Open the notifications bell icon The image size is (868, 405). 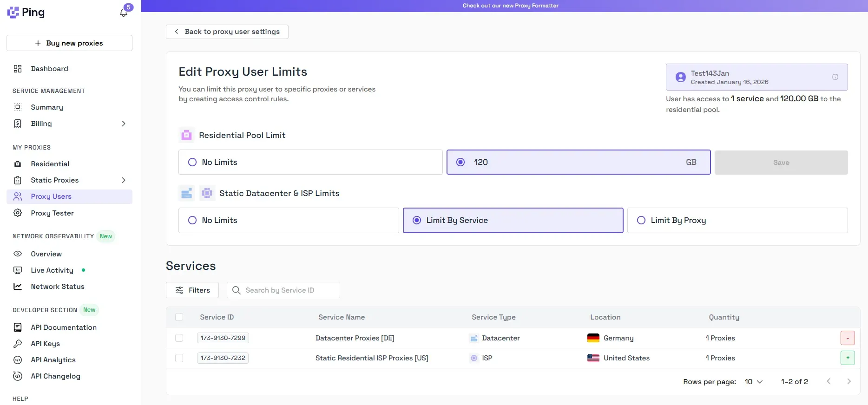point(124,13)
